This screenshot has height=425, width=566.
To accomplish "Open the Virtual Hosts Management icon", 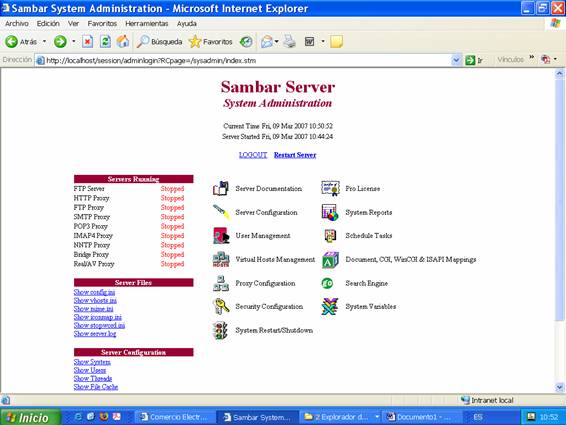I will coord(221,259).
